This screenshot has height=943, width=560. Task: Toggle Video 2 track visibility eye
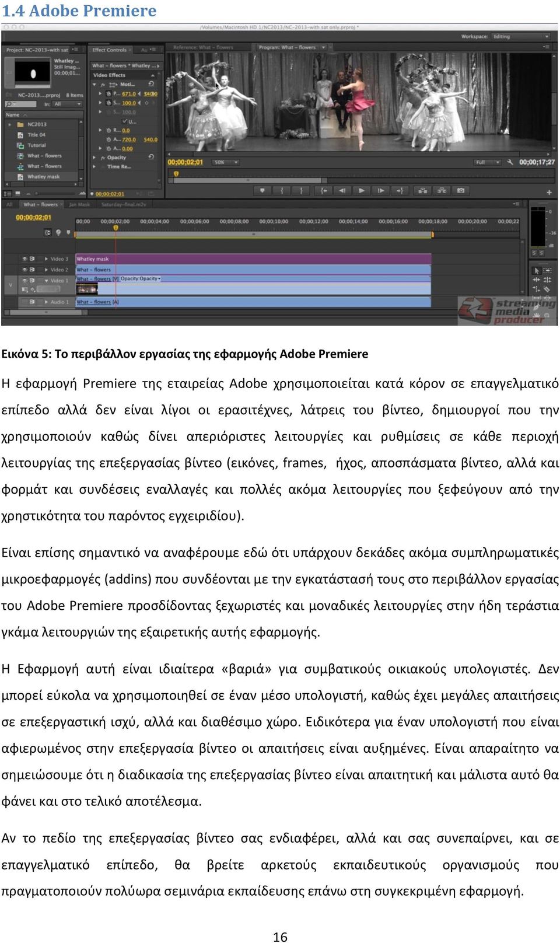pyautogui.click(x=24, y=270)
